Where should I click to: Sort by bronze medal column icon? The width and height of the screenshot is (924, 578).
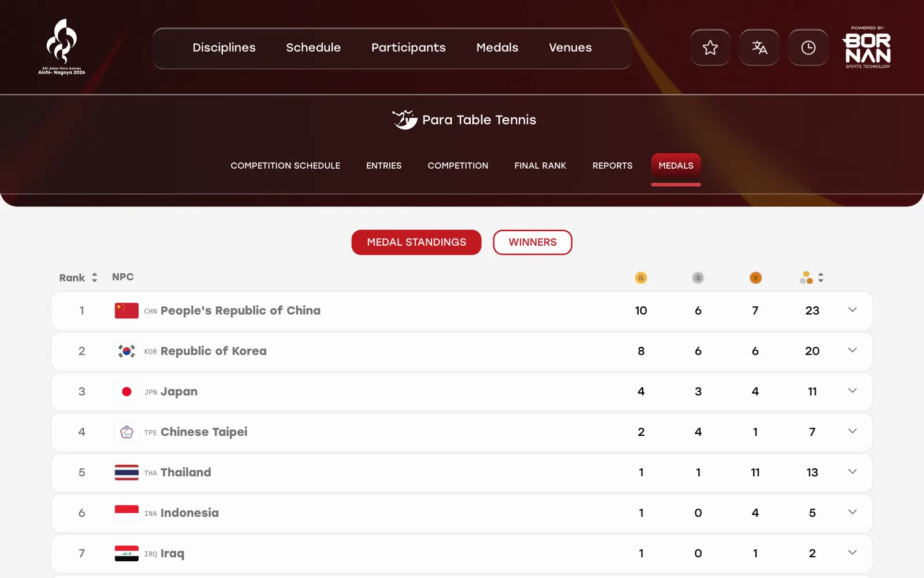pos(755,278)
